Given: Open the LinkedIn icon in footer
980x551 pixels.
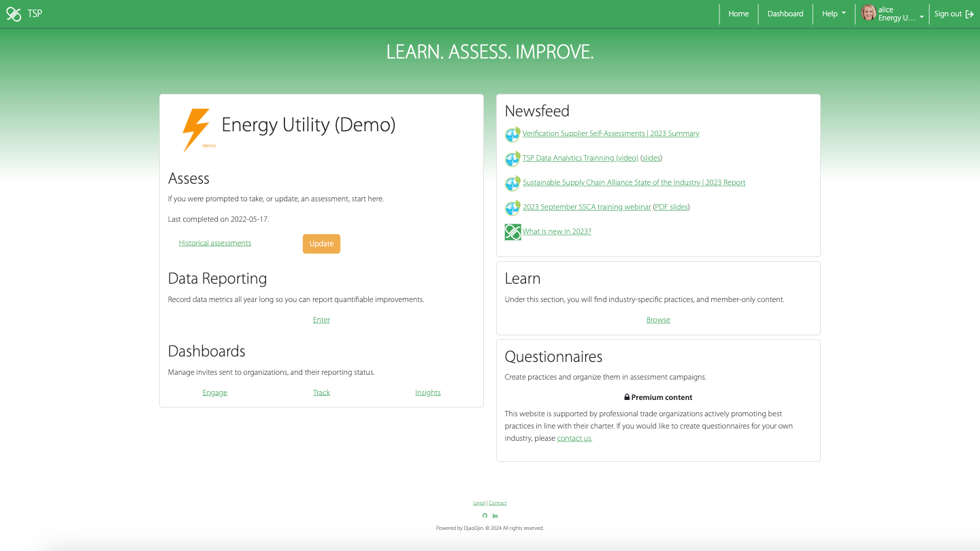Looking at the screenshot, I should [x=495, y=516].
